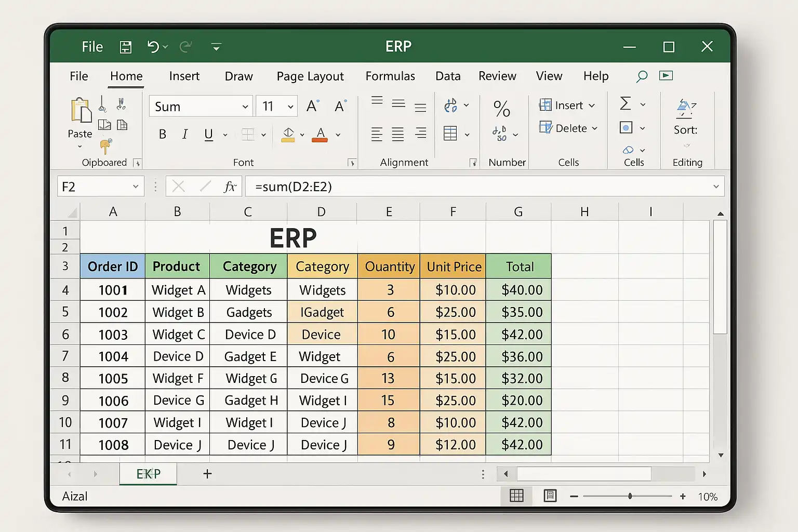Click the insert function fx icon
This screenshot has width=798, height=532.
click(x=230, y=187)
